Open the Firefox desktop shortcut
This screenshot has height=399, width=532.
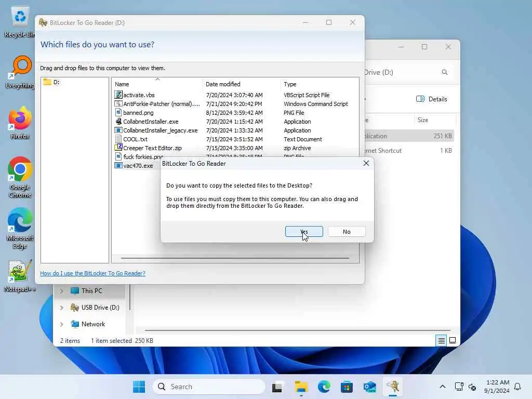pos(20,123)
